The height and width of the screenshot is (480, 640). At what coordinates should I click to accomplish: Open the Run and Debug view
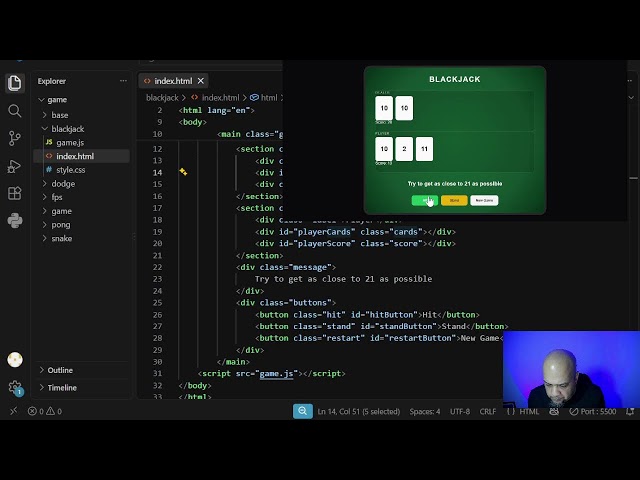15,166
